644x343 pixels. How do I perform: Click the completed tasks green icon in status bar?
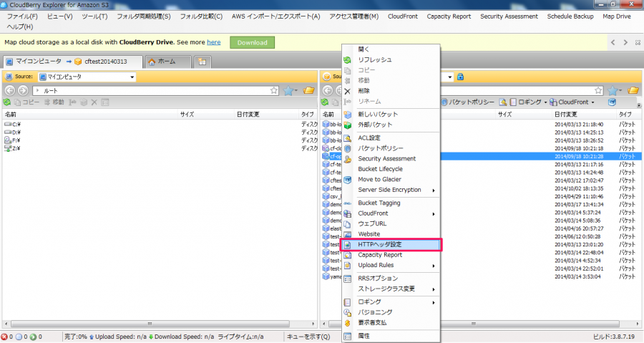click(x=33, y=337)
